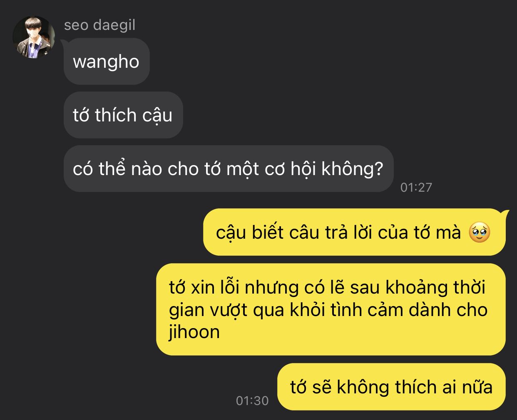This screenshot has width=517, height=420.
Task: Open seo daegil's profile picture
Action: [x=34, y=37]
